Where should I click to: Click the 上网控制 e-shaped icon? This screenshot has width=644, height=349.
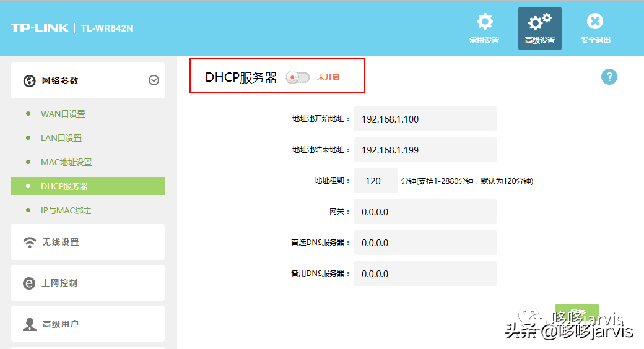[x=29, y=283]
